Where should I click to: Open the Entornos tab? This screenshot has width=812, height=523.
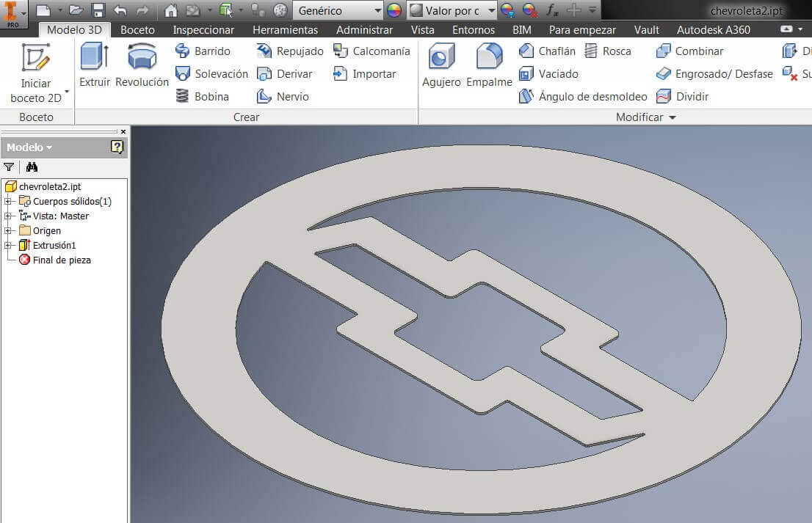click(x=474, y=30)
